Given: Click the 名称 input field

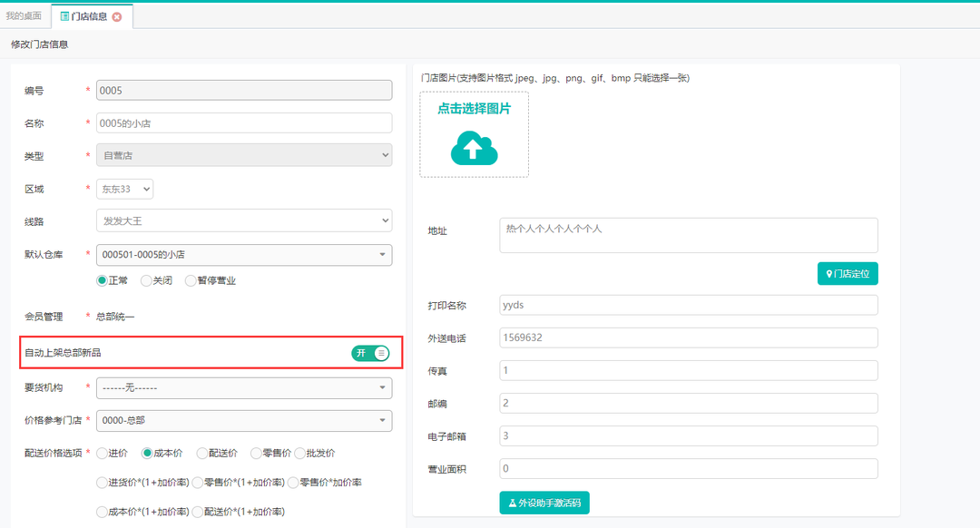Looking at the screenshot, I should coord(244,122).
